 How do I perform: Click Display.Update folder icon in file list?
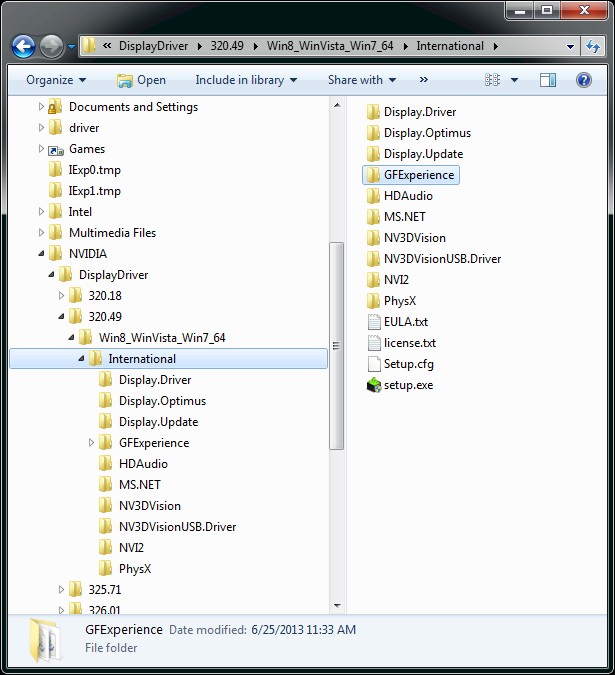[373, 154]
